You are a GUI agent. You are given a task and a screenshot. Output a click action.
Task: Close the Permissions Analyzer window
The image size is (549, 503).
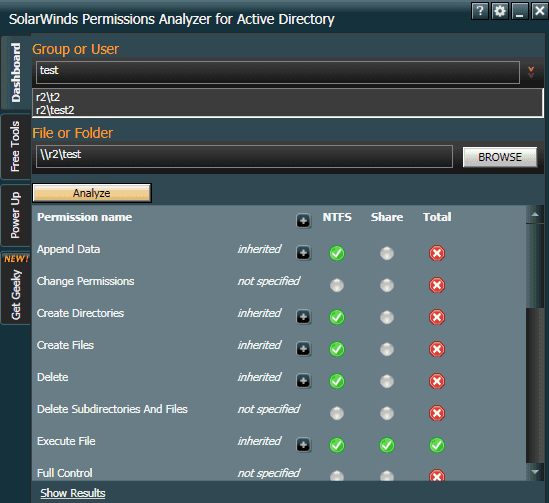click(540, 11)
